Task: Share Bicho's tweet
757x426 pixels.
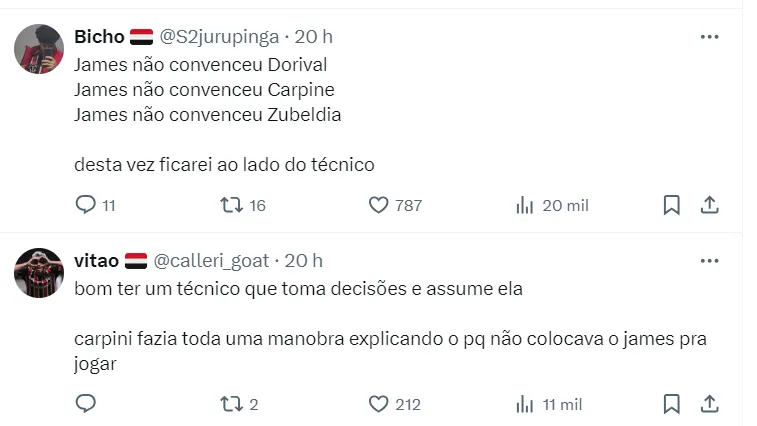Action: click(x=709, y=205)
